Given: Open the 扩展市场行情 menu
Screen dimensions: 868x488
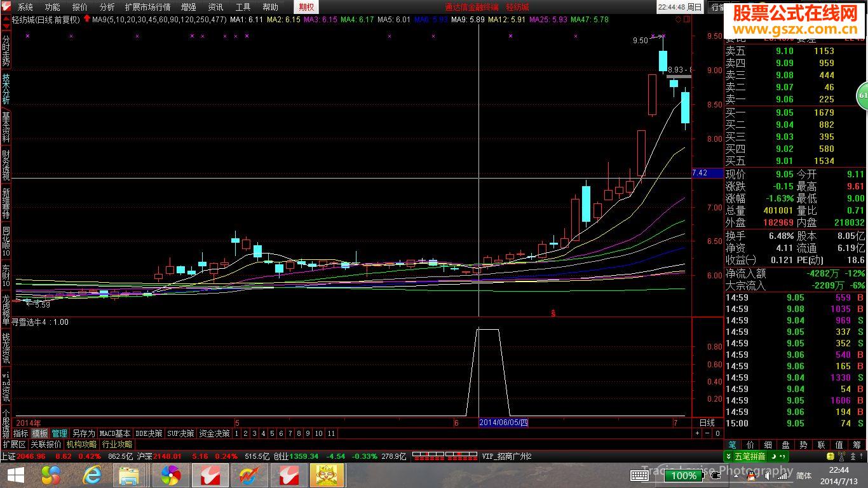Looking at the screenshot, I should [x=147, y=7].
